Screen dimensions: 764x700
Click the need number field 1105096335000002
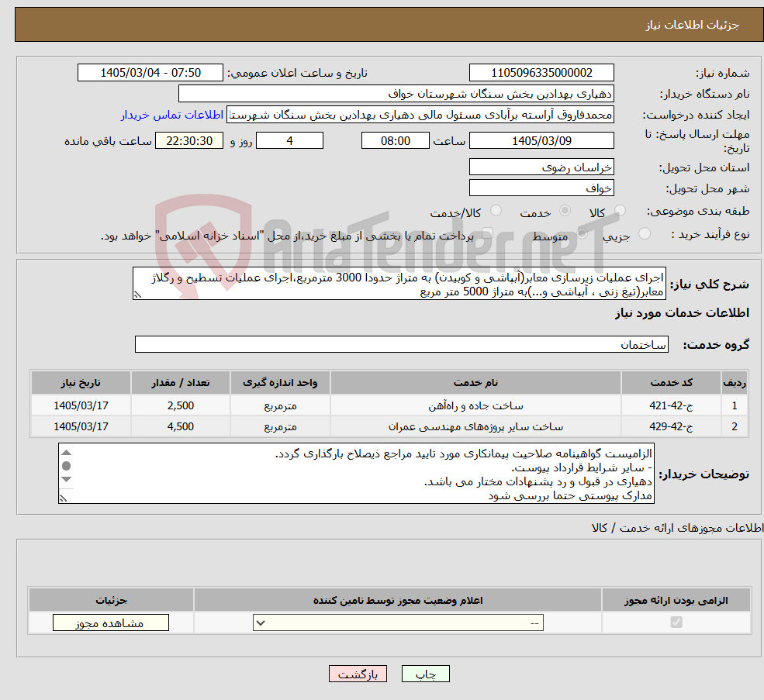pyautogui.click(x=541, y=73)
